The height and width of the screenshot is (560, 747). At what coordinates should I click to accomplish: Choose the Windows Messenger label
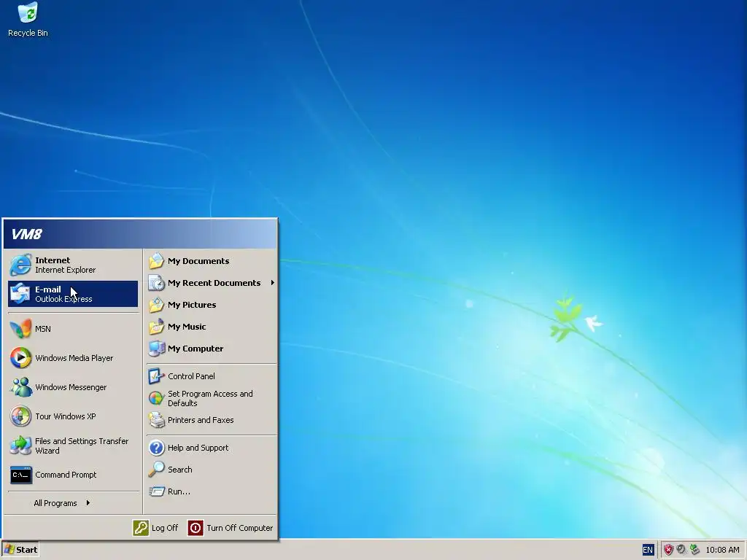(71, 387)
